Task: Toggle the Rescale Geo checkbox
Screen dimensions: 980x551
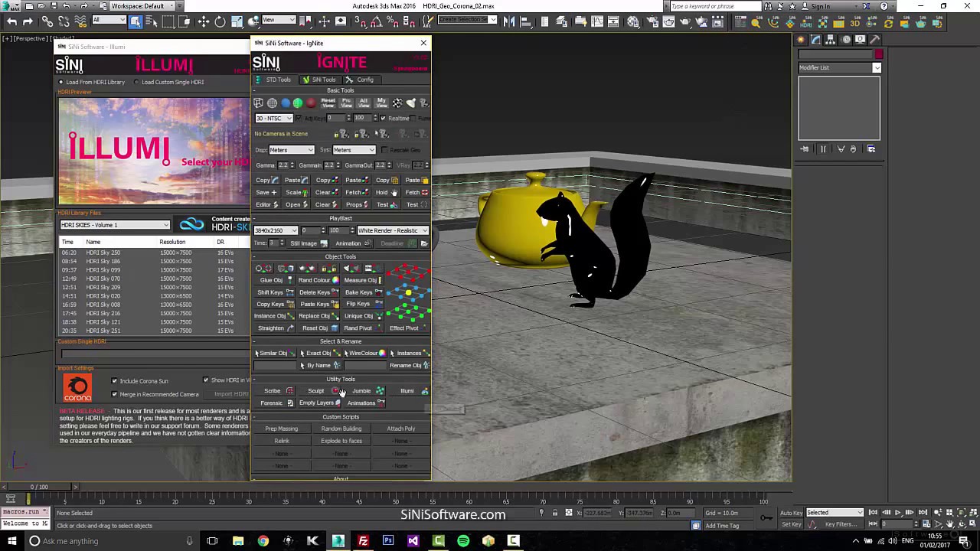Action: pyautogui.click(x=384, y=150)
